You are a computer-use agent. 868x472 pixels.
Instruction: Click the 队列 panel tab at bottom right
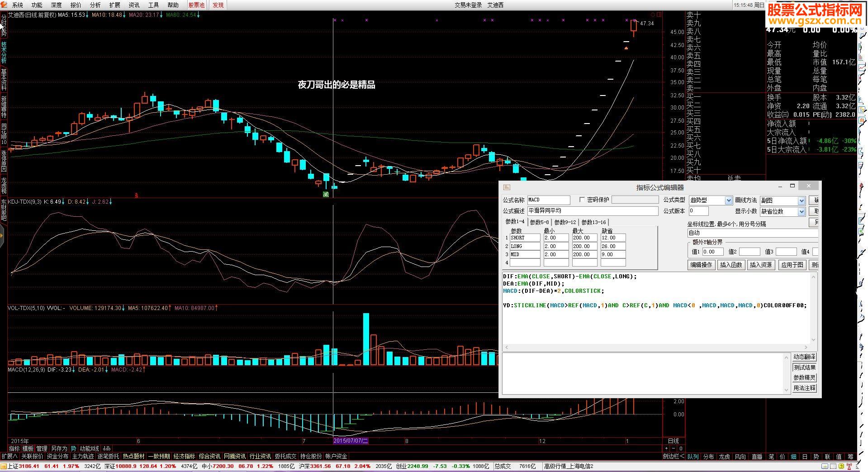pos(693,457)
